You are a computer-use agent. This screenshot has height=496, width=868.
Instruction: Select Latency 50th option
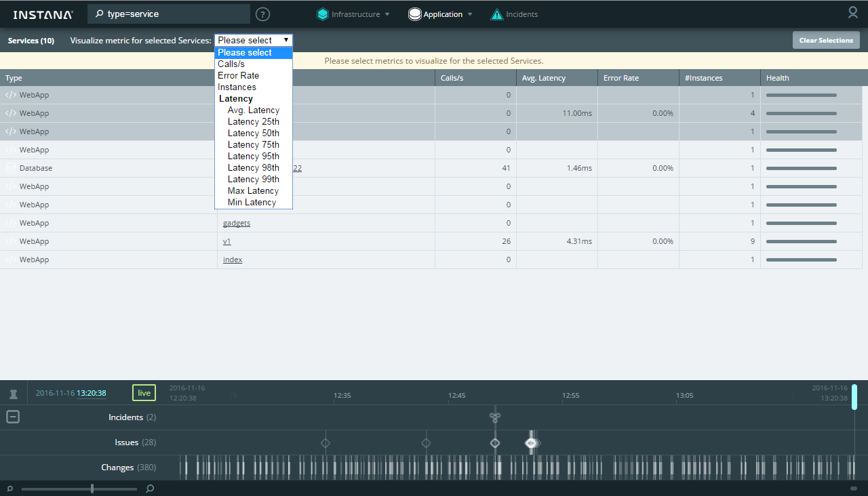pyautogui.click(x=254, y=133)
